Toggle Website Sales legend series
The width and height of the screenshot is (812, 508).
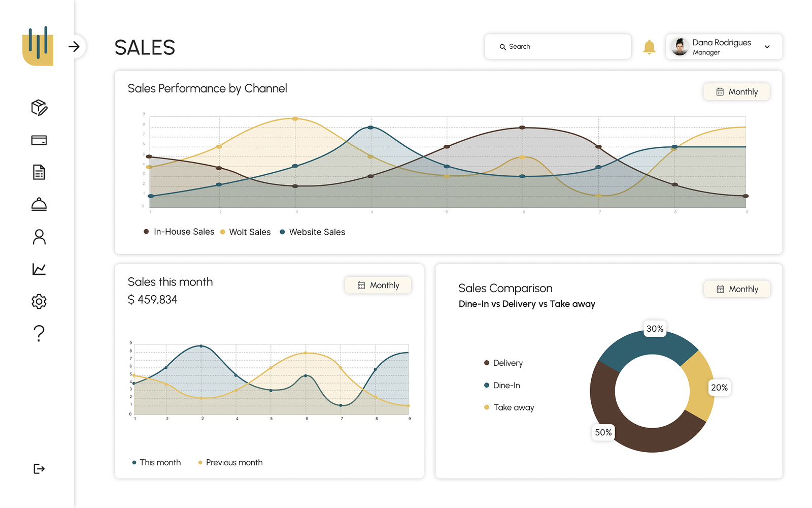[313, 232]
